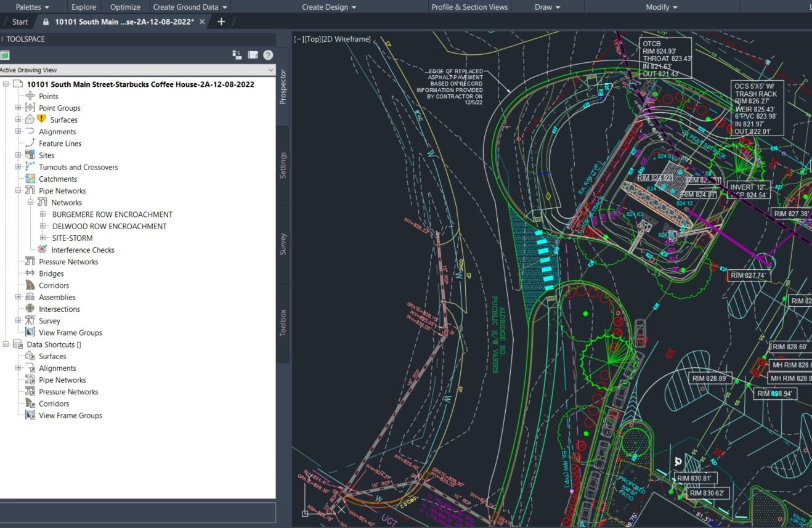
Task: Click the Toolspace help question mark icon
Action: [x=268, y=55]
